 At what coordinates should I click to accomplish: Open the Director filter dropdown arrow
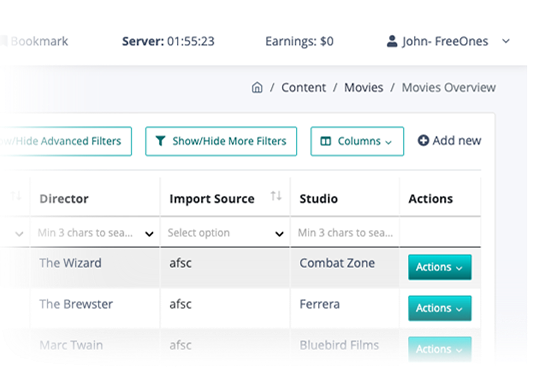pyautogui.click(x=149, y=234)
